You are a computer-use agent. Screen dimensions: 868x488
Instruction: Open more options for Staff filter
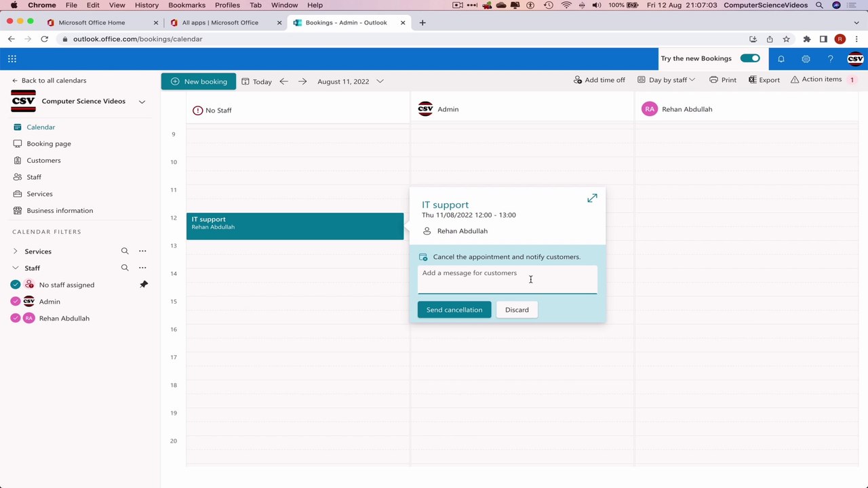tap(142, 268)
